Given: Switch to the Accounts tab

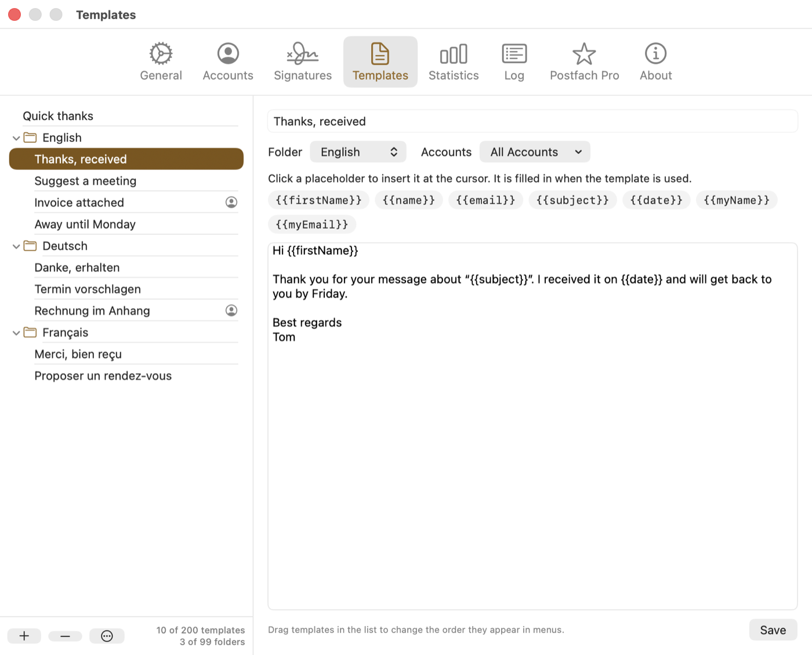Looking at the screenshot, I should [x=228, y=61].
